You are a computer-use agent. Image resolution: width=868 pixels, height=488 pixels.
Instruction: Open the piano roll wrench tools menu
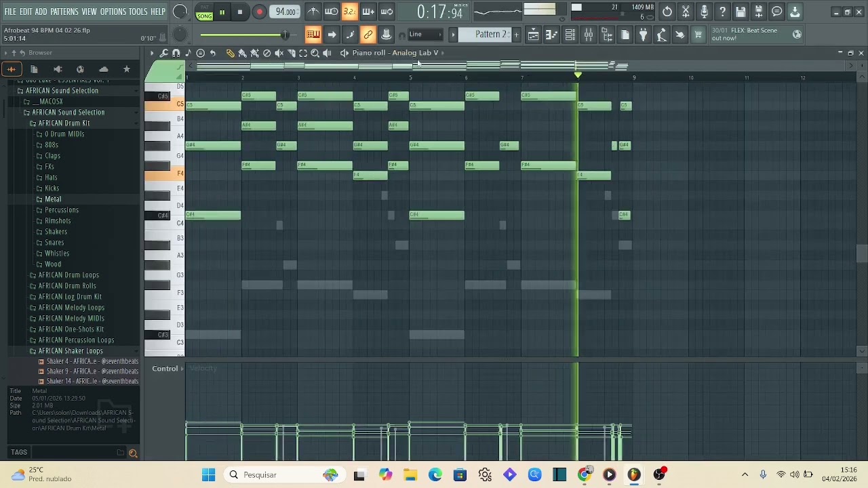164,53
